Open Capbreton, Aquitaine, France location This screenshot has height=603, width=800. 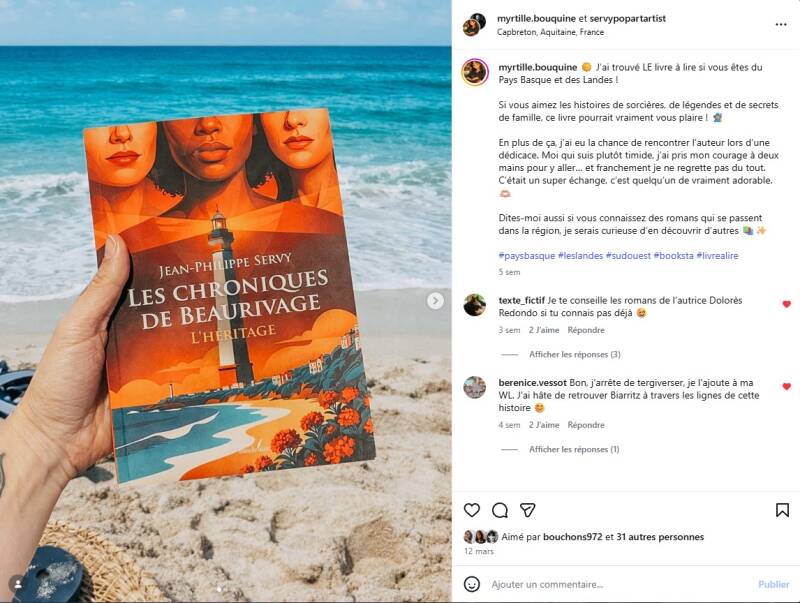[551, 32]
